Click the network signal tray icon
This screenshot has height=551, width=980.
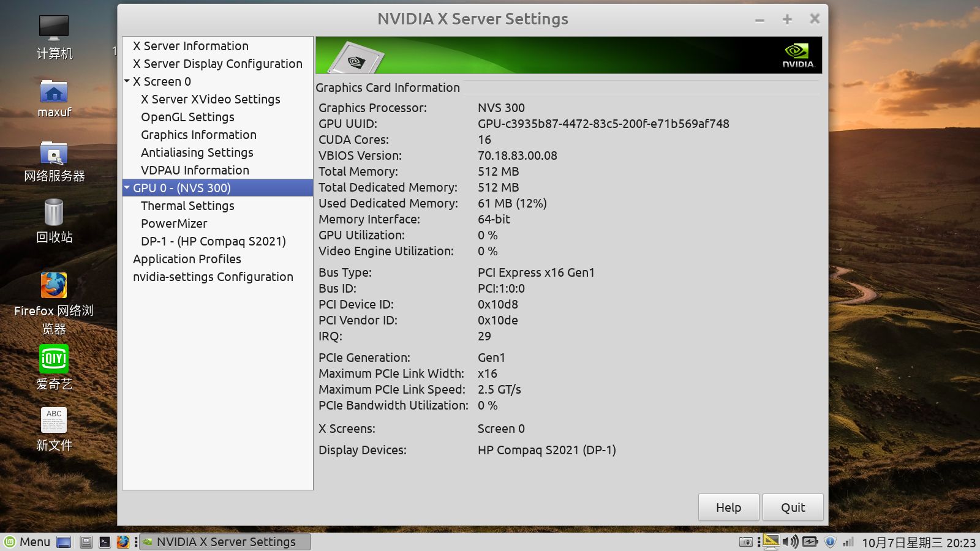click(848, 542)
